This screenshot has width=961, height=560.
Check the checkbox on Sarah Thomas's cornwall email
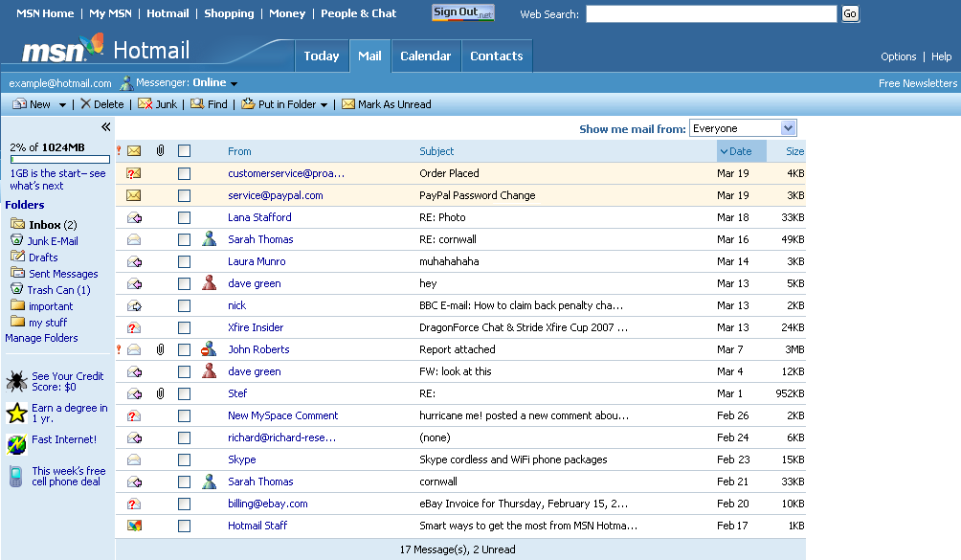click(184, 482)
